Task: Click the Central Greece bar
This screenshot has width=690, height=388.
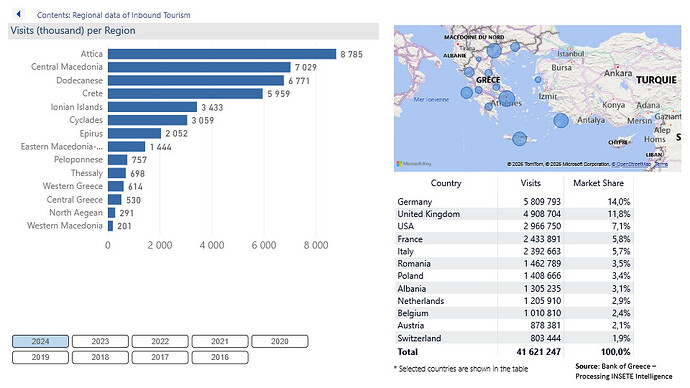Action: (115, 199)
